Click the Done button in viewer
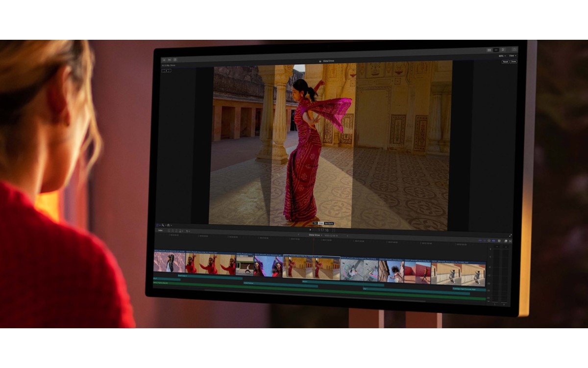The height and width of the screenshot is (368, 588). 514,62
